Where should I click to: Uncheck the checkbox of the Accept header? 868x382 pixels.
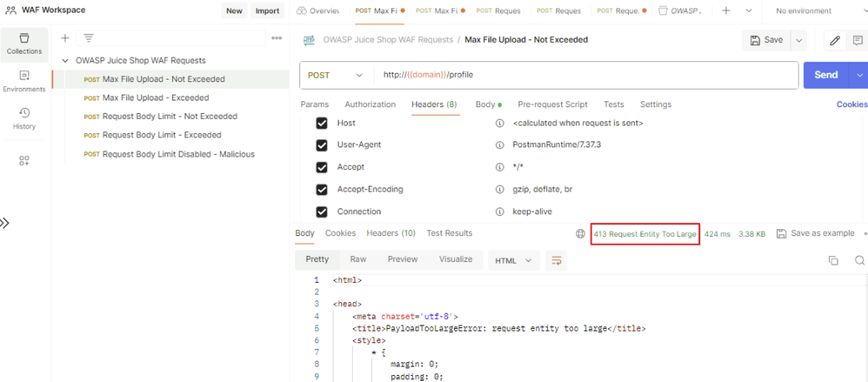(x=322, y=167)
